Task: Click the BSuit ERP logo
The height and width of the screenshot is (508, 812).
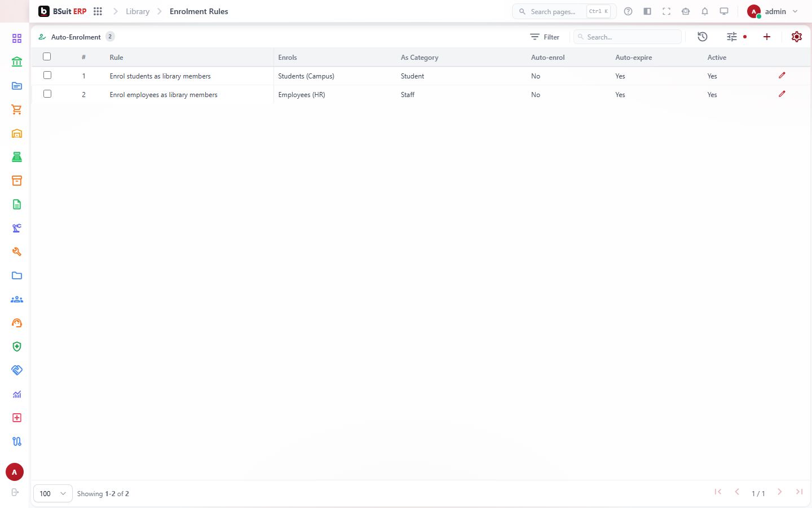Action: pyautogui.click(x=63, y=11)
